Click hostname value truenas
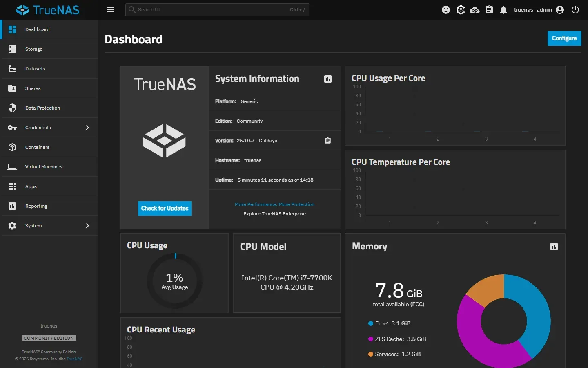 pos(253,160)
